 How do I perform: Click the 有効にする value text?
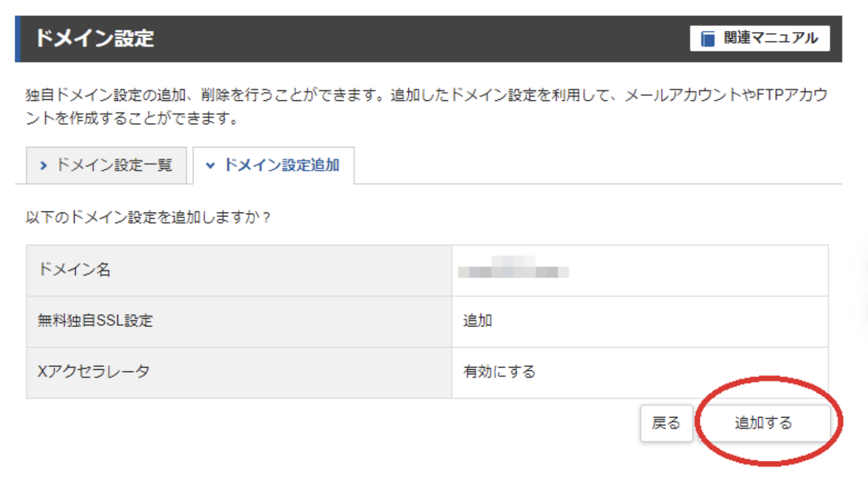coord(499,372)
